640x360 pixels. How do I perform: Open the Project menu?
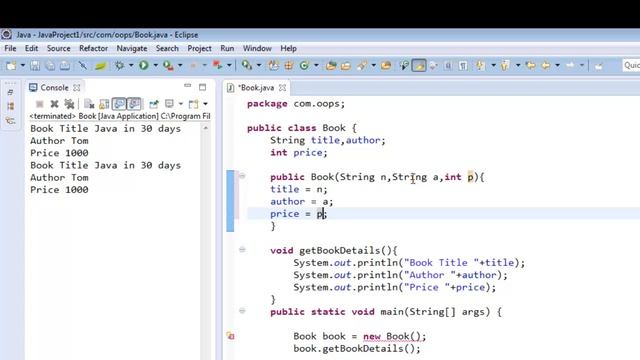tap(199, 48)
